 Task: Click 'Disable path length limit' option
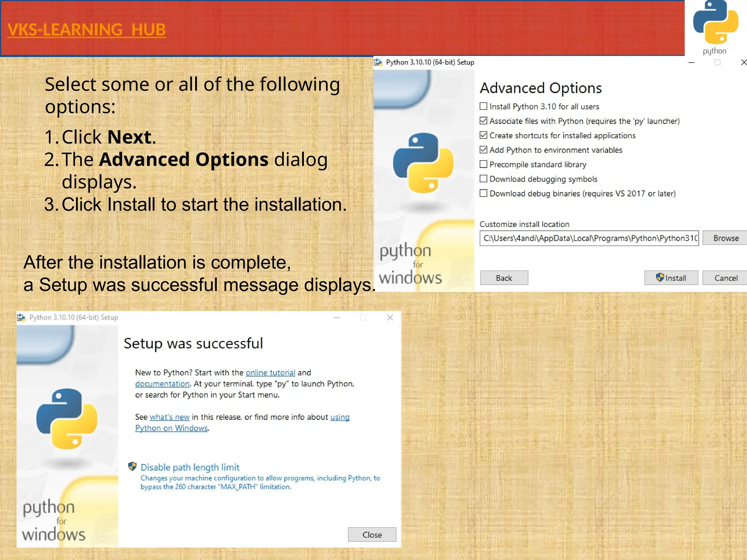[190, 467]
